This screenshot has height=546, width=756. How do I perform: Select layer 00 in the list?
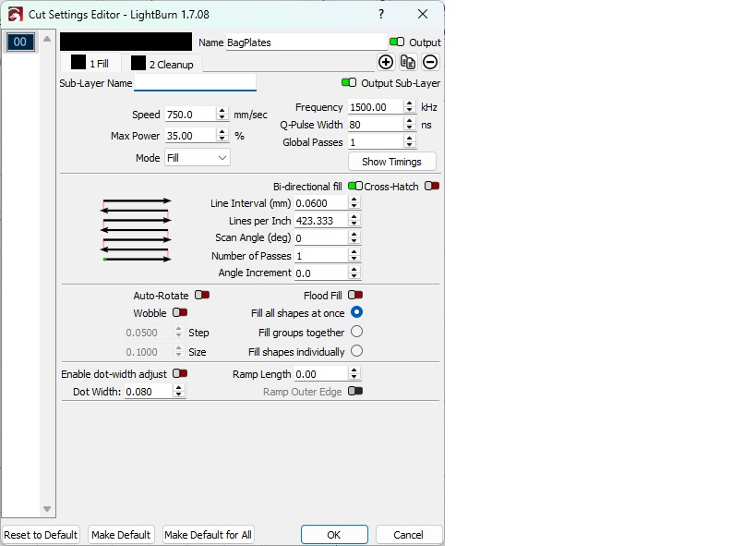pyautogui.click(x=20, y=42)
